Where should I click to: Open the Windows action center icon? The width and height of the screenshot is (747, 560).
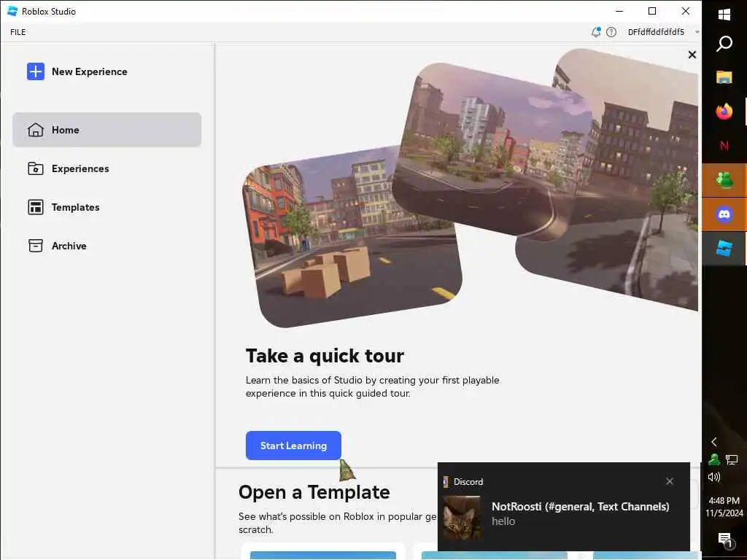click(724, 540)
